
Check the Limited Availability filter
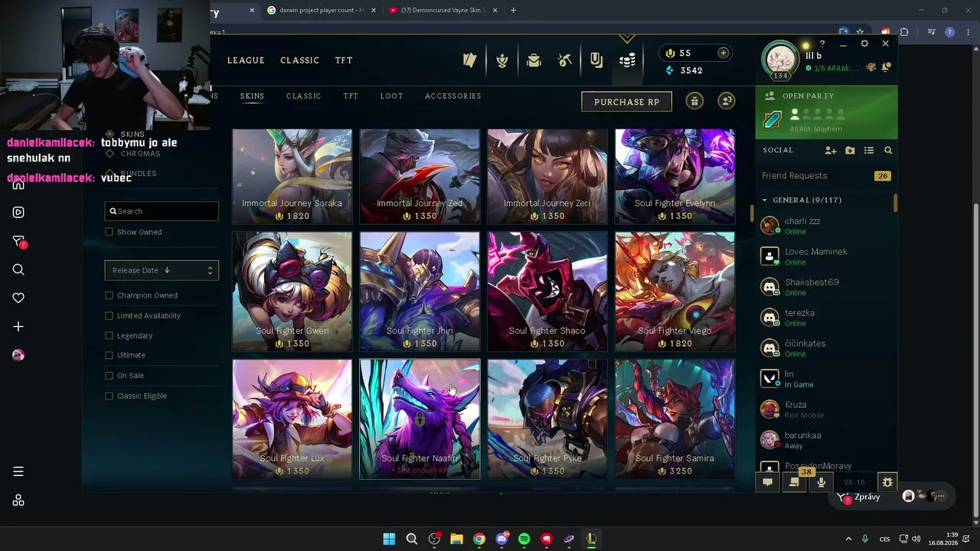tap(109, 315)
